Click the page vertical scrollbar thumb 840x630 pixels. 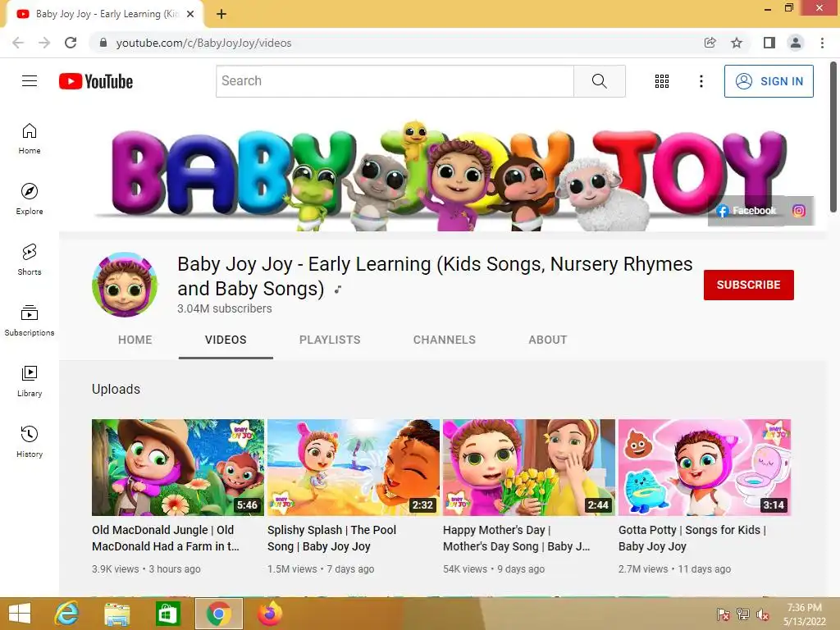coord(833,137)
